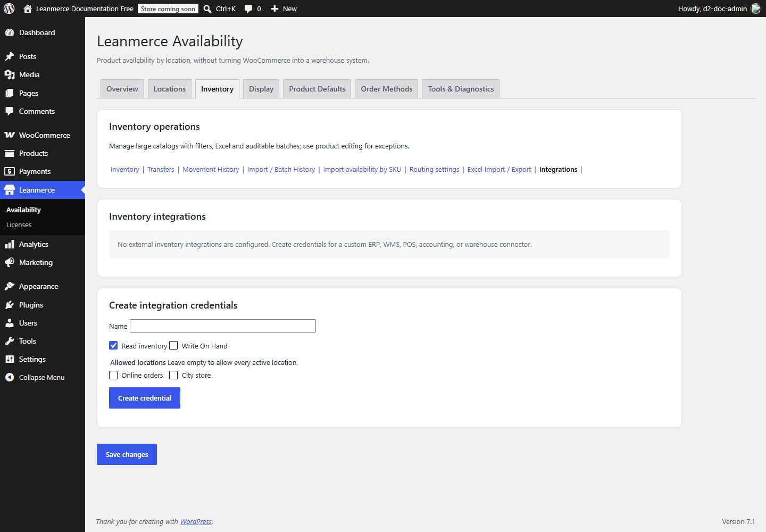Screen dimensions: 766x532
Task: Click the WooCommerce logo icon
Action: (x=10, y=135)
